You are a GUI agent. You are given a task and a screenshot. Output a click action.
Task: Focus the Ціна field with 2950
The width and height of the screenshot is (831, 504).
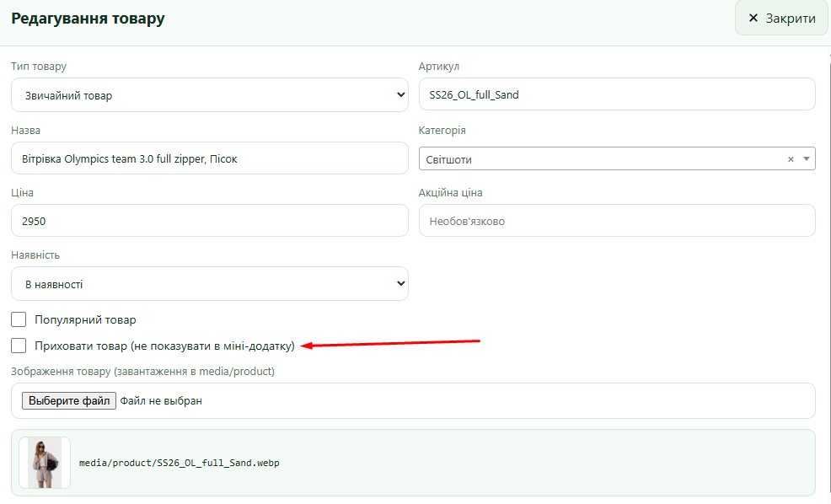[209, 221]
